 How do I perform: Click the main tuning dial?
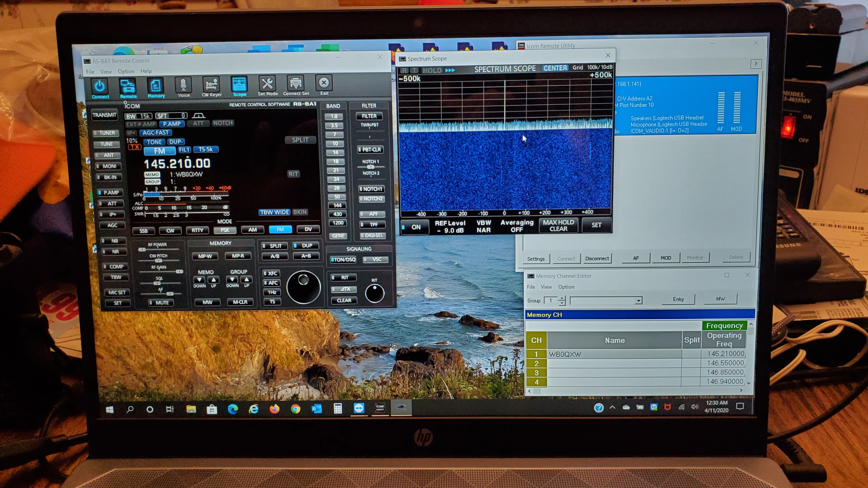tap(303, 287)
